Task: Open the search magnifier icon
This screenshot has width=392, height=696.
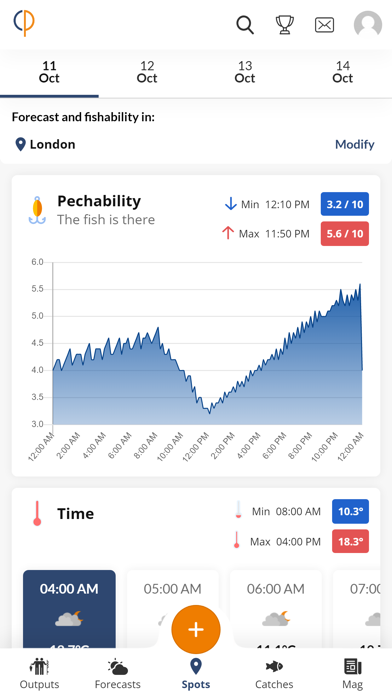Action: 245,25
